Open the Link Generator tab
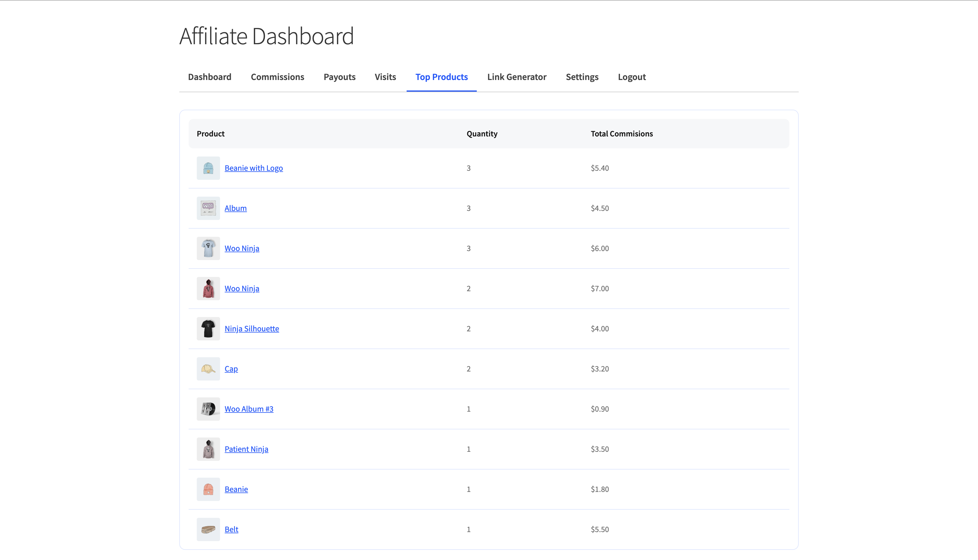 pyautogui.click(x=517, y=77)
